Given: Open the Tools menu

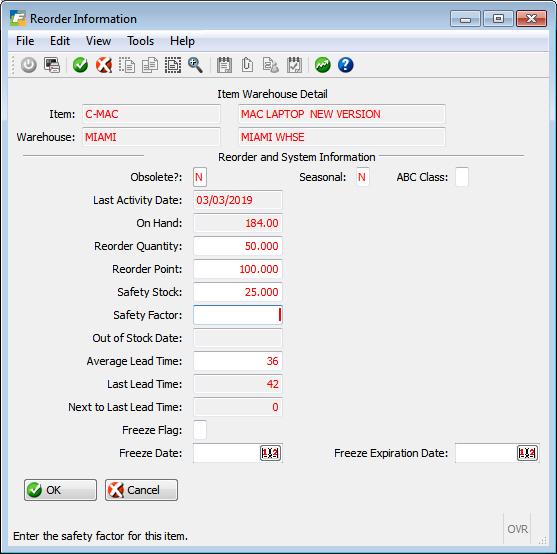Looking at the screenshot, I should [x=141, y=41].
